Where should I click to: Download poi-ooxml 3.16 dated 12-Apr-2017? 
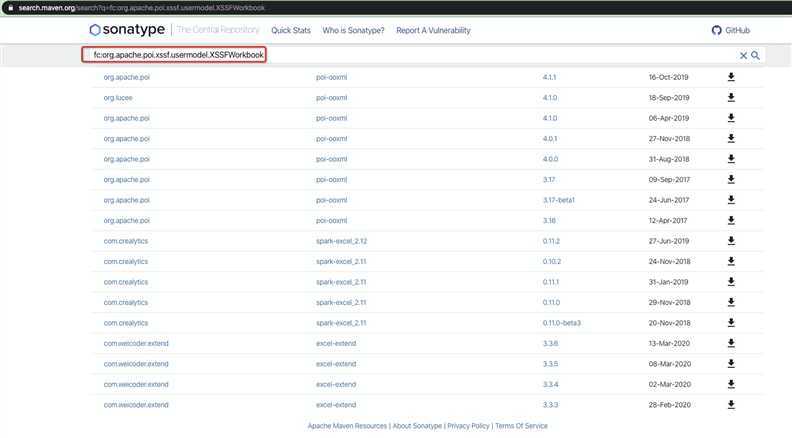pos(731,220)
